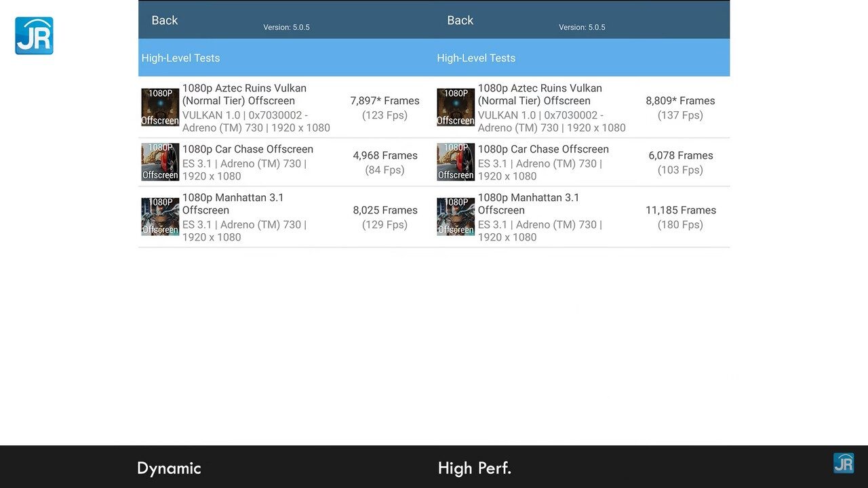The image size is (868, 488).
Task: Click the 7,897* Frames (123 Fps) score
Action: point(384,108)
